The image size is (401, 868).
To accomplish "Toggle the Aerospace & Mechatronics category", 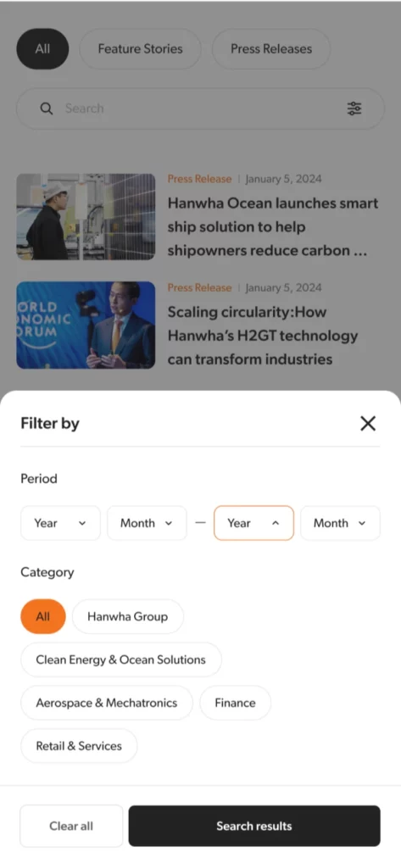I will pyautogui.click(x=106, y=703).
